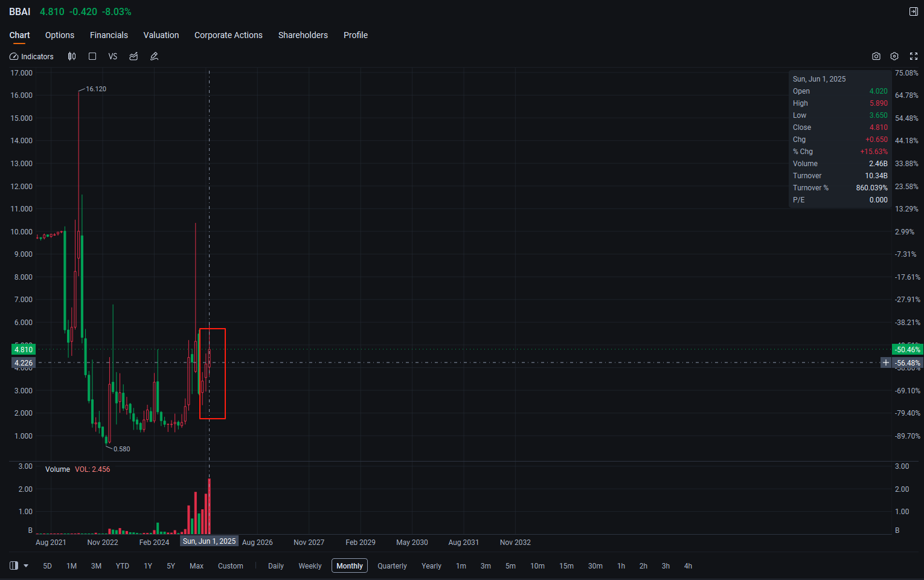924x580 pixels.
Task: Click the Feb 2029 time axis label
Action: (361, 543)
